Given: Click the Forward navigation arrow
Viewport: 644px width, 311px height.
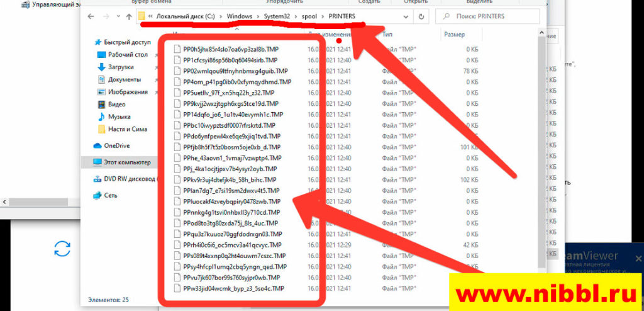Looking at the screenshot, I should [x=106, y=16].
